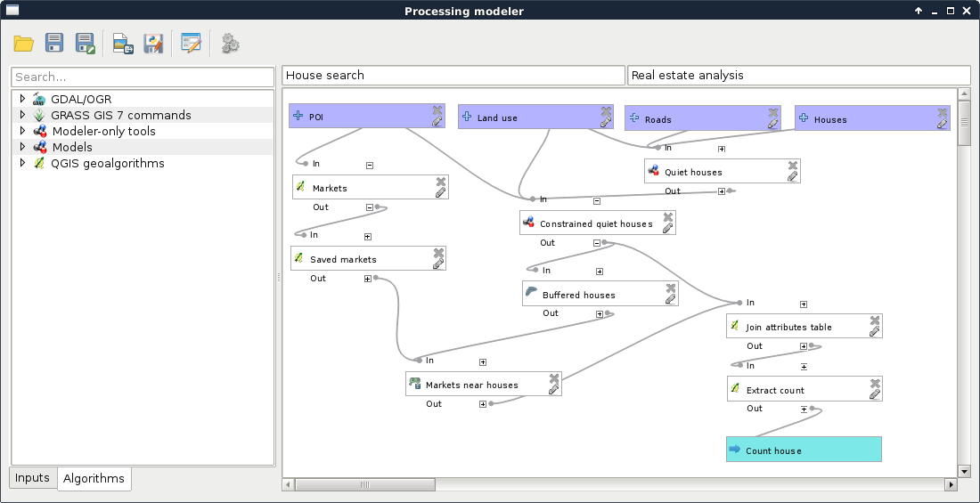Export model as Python script icon
This screenshot has height=503, width=980.
click(153, 43)
